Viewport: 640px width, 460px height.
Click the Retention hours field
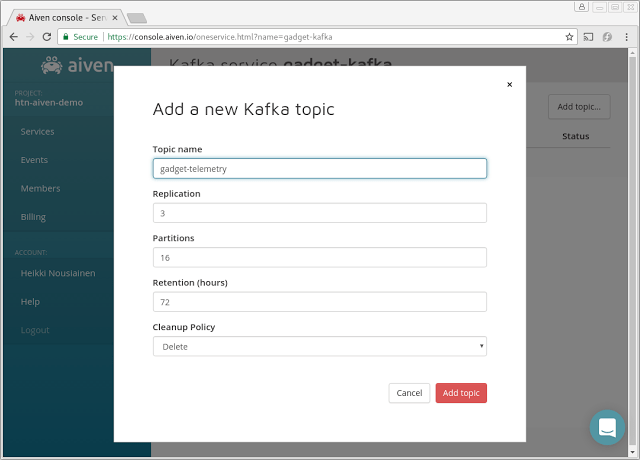(320, 302)
